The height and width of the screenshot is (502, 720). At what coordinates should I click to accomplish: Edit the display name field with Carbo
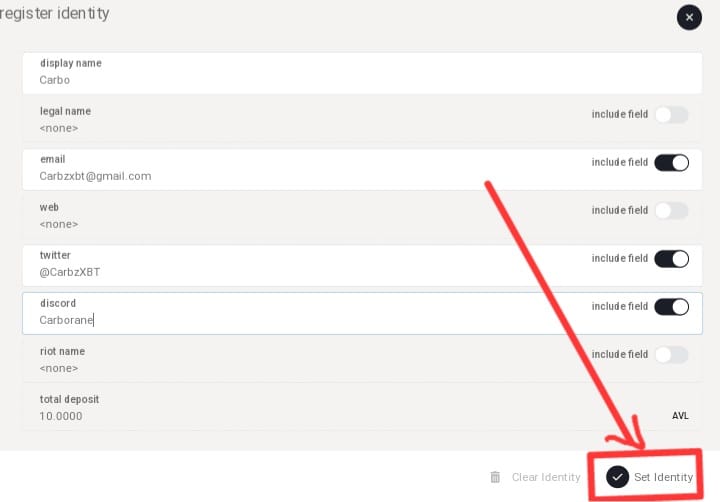362,73
